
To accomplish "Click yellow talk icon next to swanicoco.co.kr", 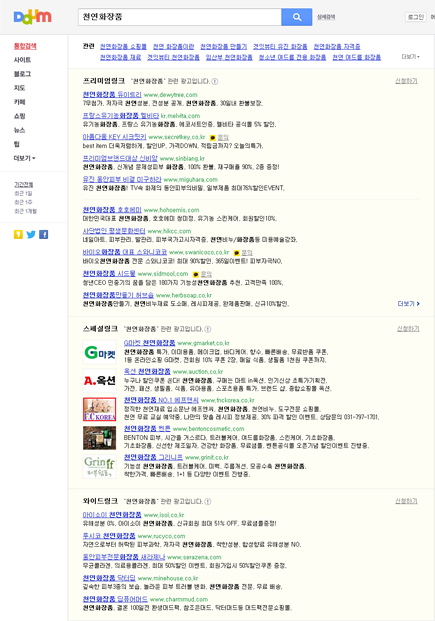I will pyautogui.click(x=237, y=253).
